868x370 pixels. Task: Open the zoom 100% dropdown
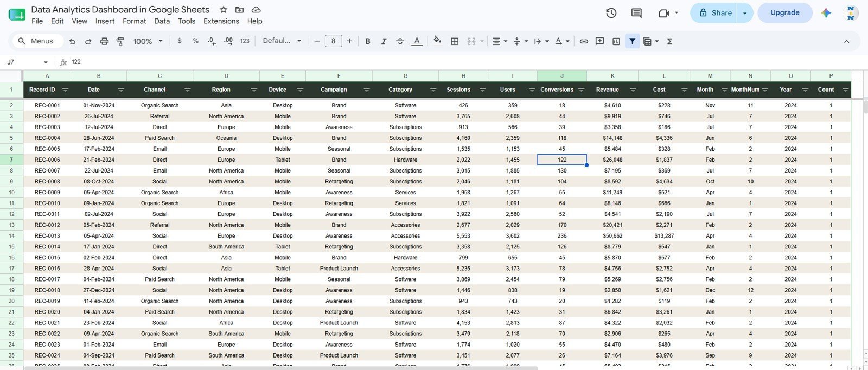(148, 41)
